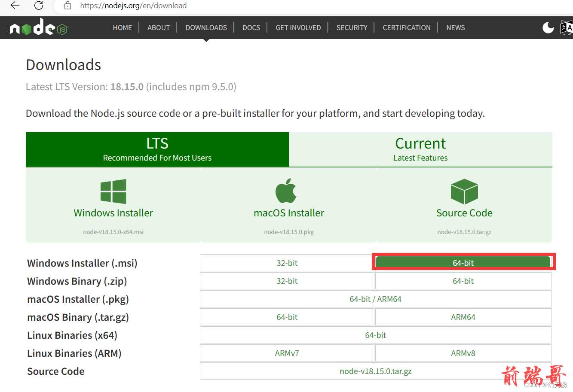This screenshot has height=392, width=573.
Task: Download macOS Binary ARM64
Action: [463, 317]
